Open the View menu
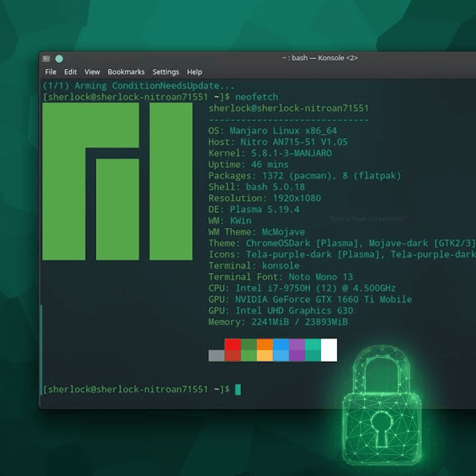The image size is (476, 476). coord(92,72)
